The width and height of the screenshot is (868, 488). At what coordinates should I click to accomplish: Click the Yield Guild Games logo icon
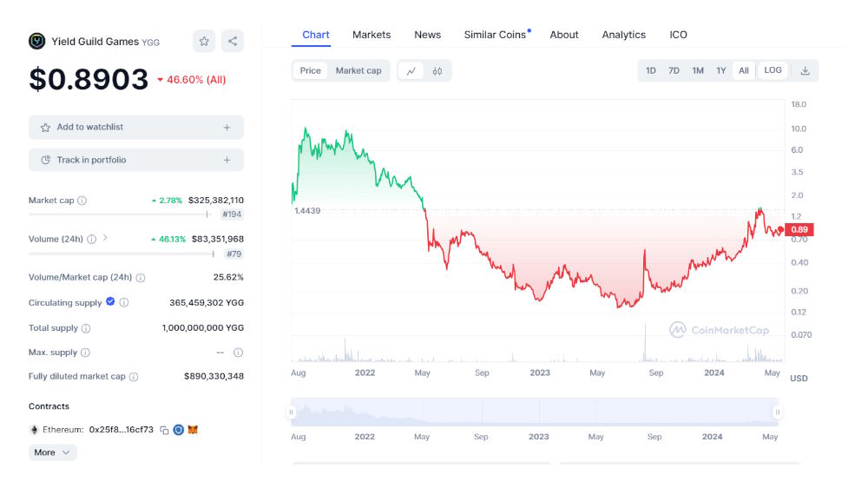(x=36, y=42)
